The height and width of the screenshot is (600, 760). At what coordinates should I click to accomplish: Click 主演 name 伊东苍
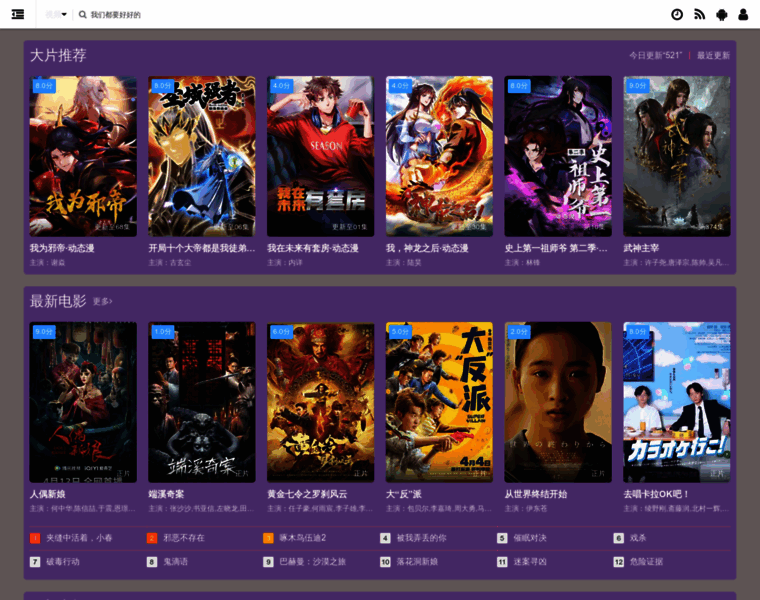click(537, 509)
